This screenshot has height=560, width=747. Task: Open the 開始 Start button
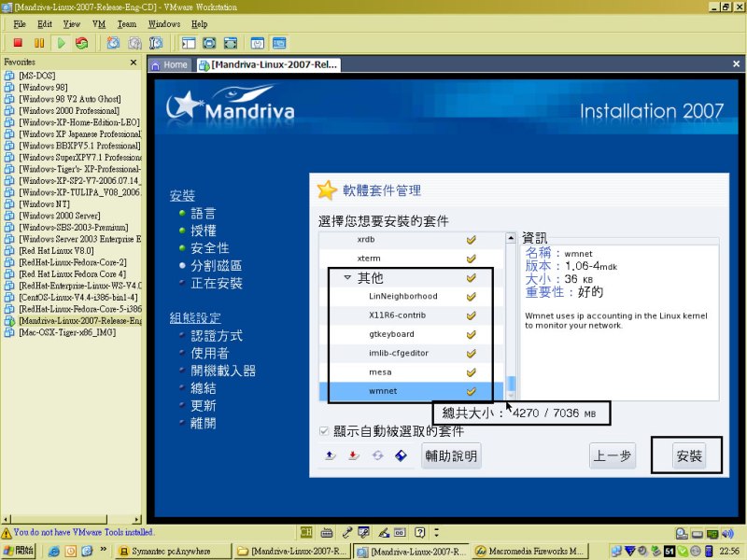pos(19,551)
